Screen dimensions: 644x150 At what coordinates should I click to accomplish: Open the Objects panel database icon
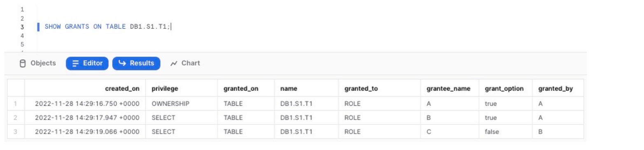tap(23, 63)
